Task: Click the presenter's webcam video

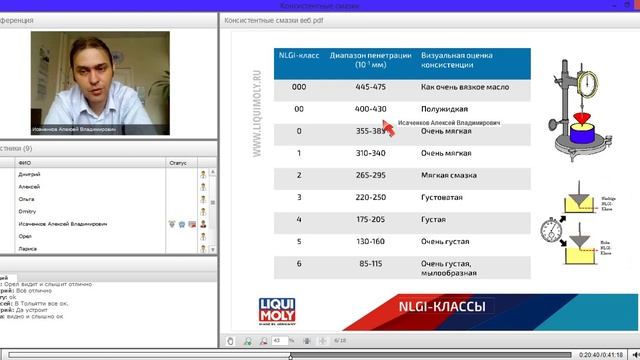Action: 100,83
